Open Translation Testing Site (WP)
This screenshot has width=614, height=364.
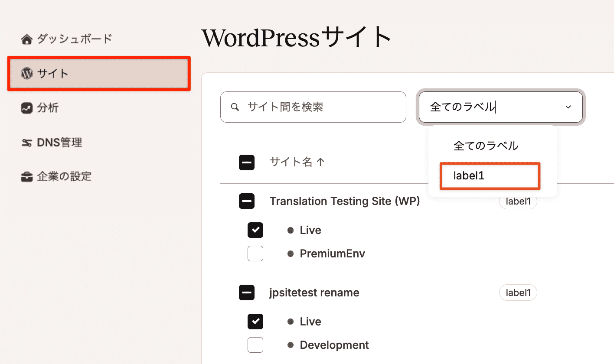[345, 201]
